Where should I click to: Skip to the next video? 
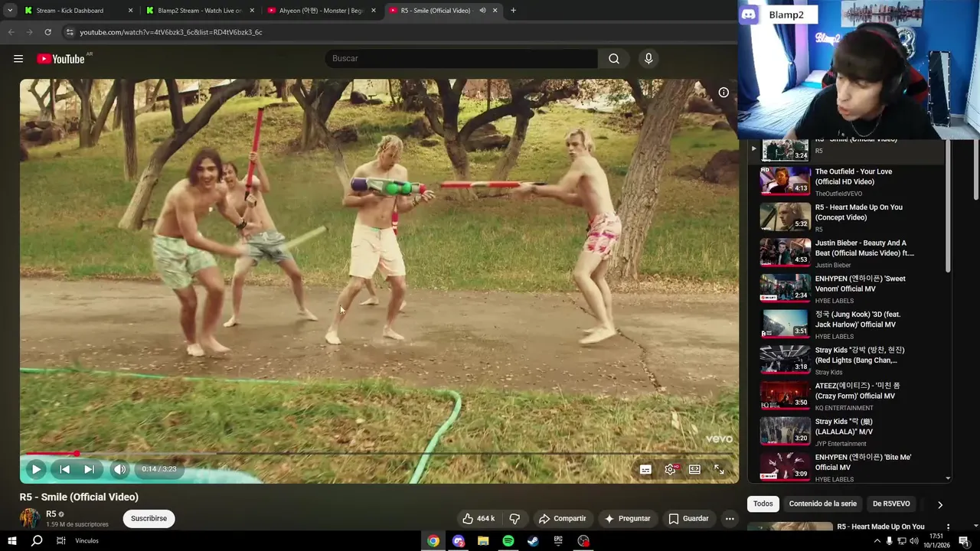tap(89, 469)
